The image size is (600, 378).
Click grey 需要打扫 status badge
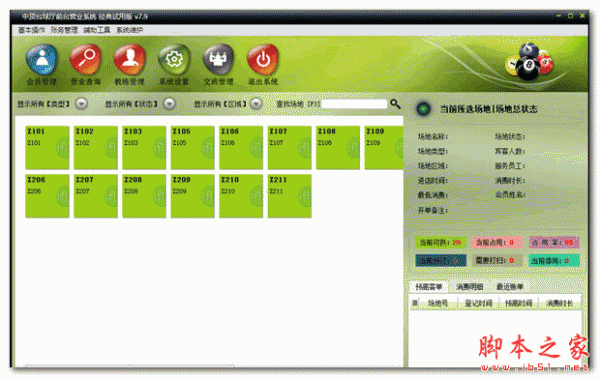click(497, 261)
